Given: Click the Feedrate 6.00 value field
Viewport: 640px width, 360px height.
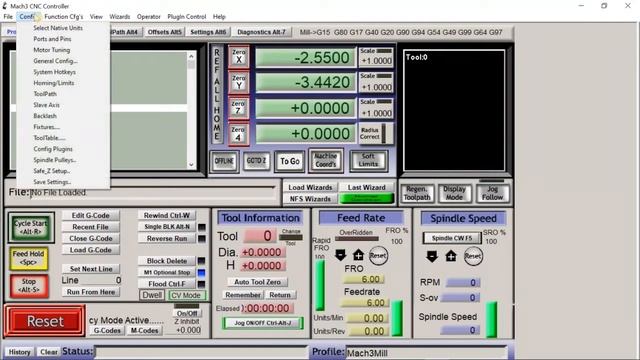Looking at the screenshot, I should tap(364, 303).
